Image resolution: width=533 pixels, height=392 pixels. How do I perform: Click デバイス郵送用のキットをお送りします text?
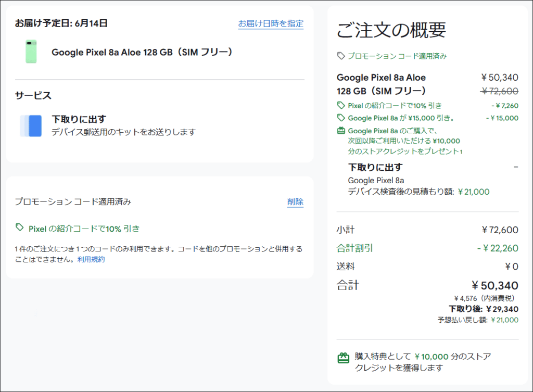coord(124,132)
